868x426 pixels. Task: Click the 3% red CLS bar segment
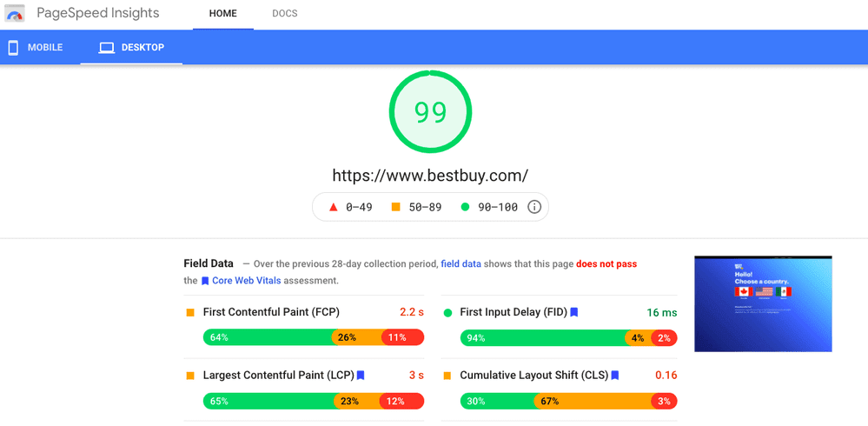(665, 401)
